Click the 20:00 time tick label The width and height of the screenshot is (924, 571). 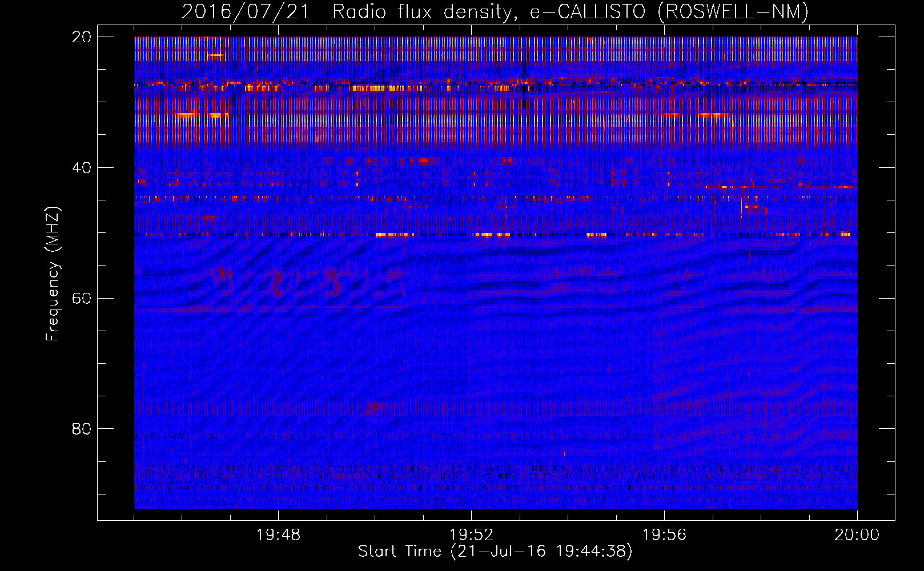point(857,535)
